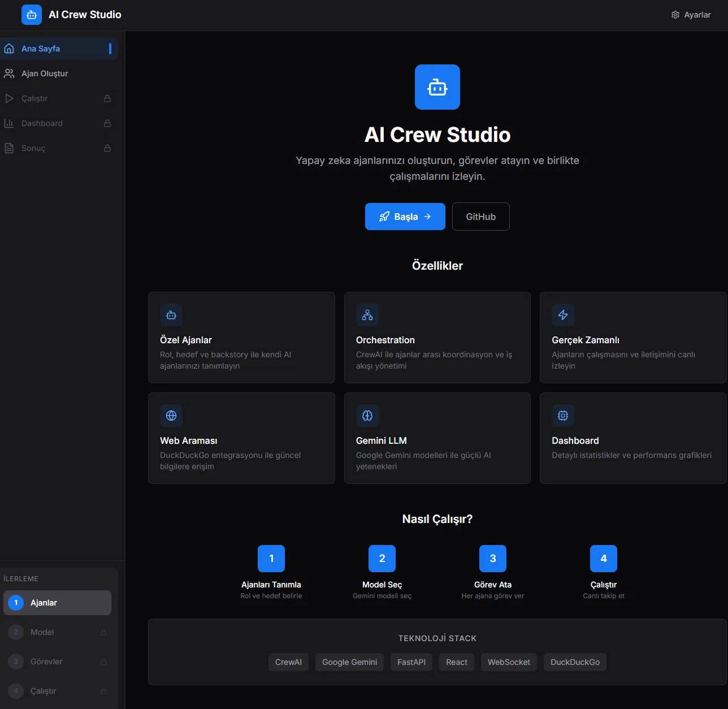Click the play icon in the sidebar navigation
728x709 pixels.
(x=9, y=98)
